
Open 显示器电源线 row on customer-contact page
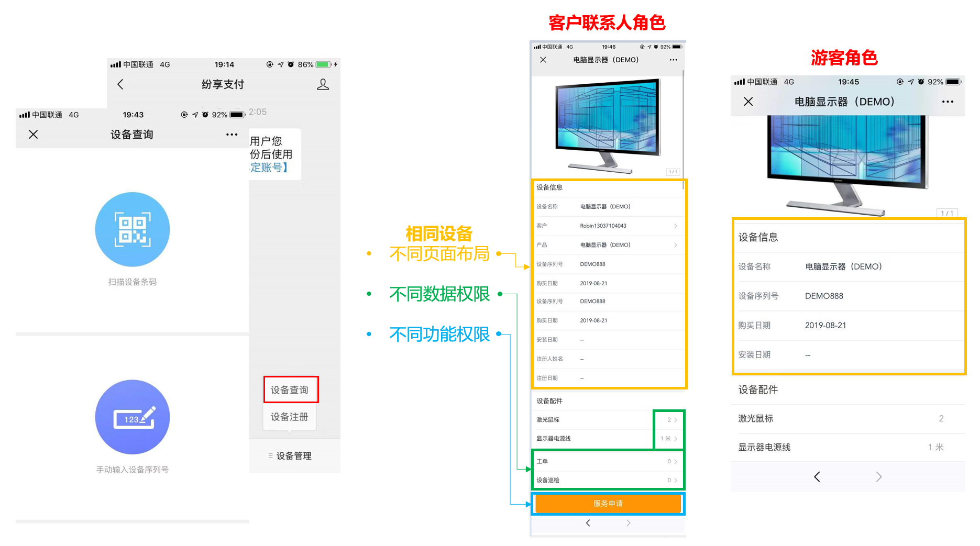pos(608,439)
